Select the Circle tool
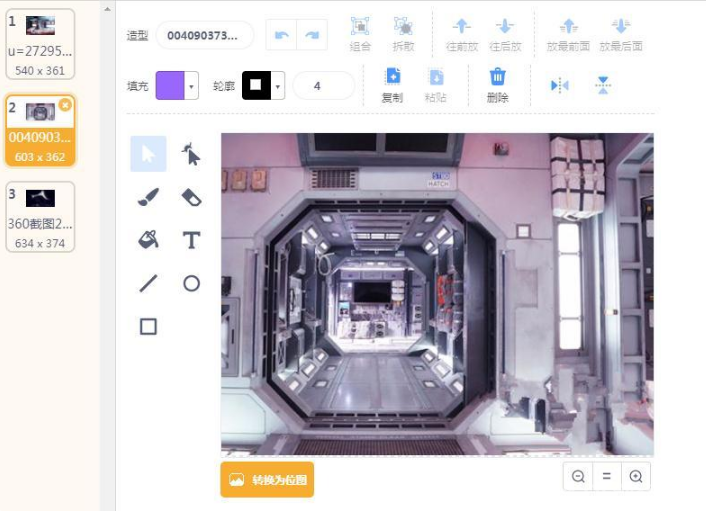 click(191, 283)
